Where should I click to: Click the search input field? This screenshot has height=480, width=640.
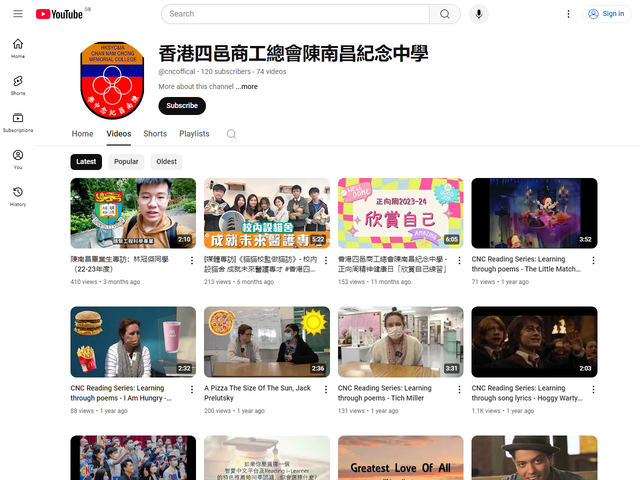pyautogui.click(x=295, y=14)
